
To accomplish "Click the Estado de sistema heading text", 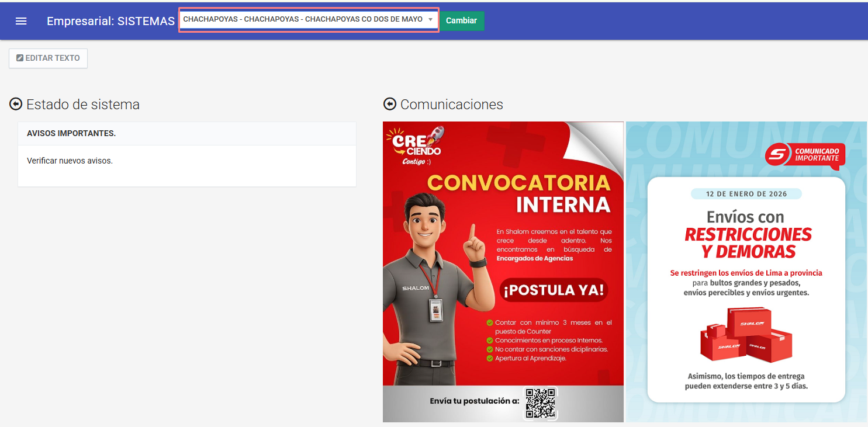I will click(83, 105).
